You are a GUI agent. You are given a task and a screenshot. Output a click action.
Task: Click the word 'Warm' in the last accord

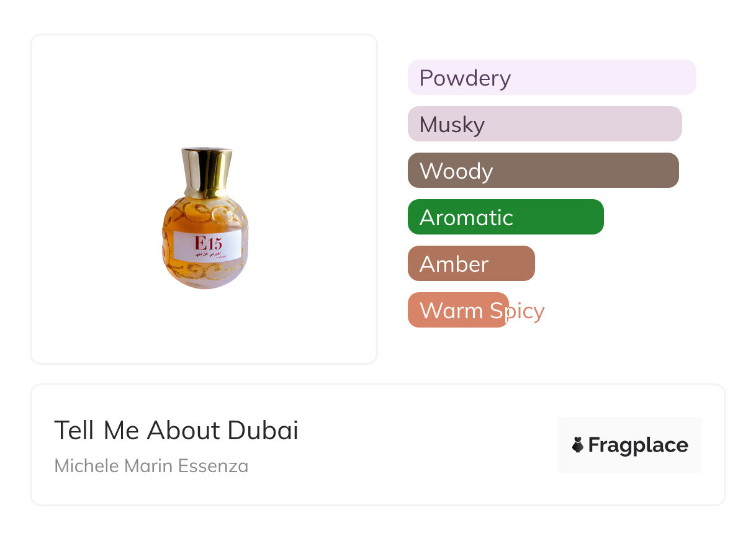(449, 310)
